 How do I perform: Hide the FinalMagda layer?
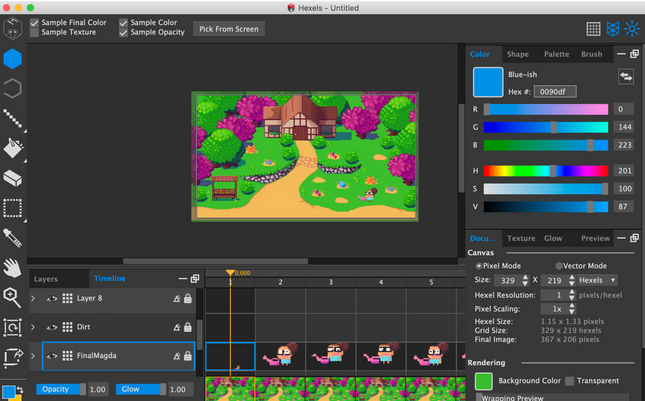51,356
